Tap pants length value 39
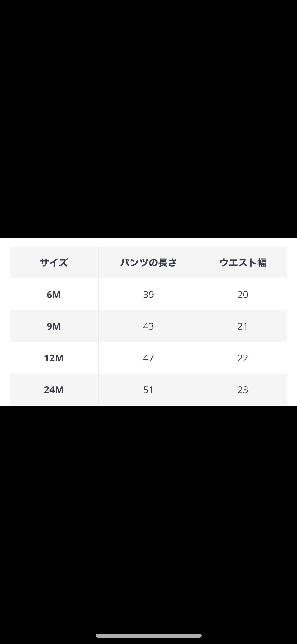297x644 pixels. pos(148,295)
